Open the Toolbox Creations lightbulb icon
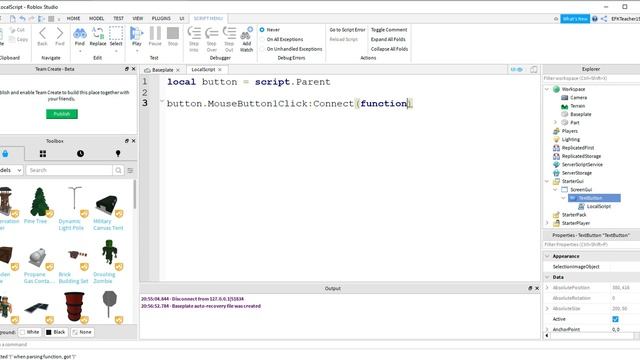Image resolution: width=640 pixels, height=360 pixels. [118, 153]
